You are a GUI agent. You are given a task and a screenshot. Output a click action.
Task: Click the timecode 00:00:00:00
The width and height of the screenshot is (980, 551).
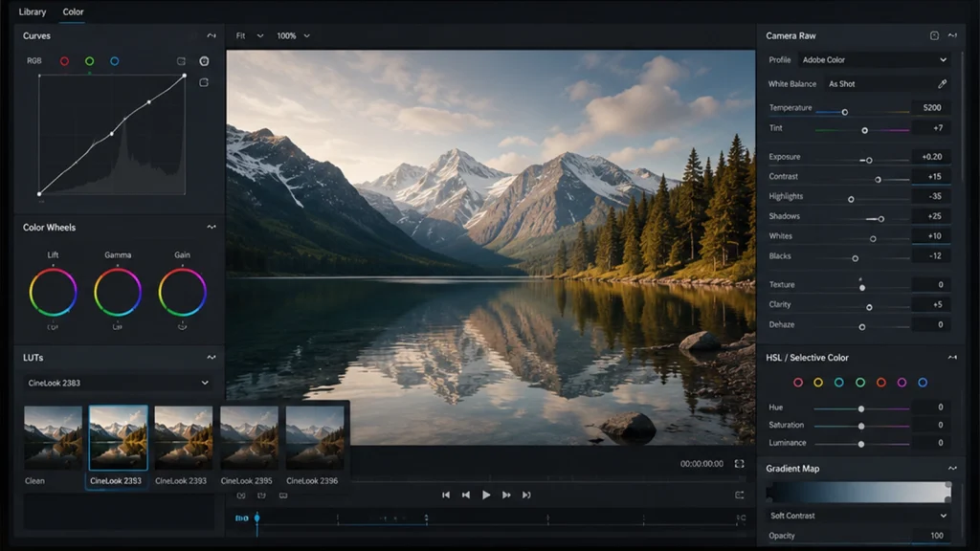tap(702, 464)
